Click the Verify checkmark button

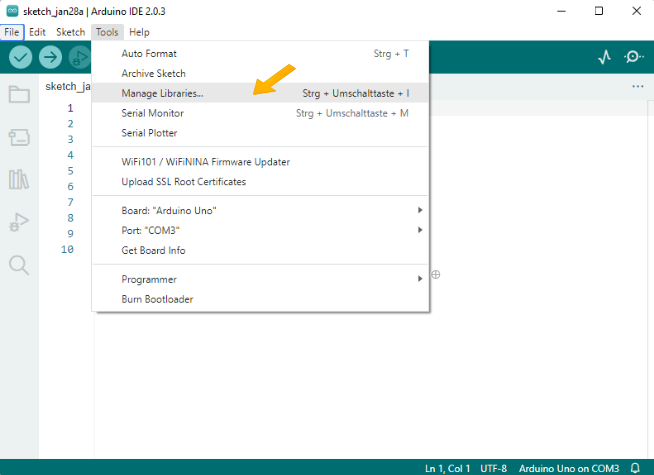tap(20, 57)
